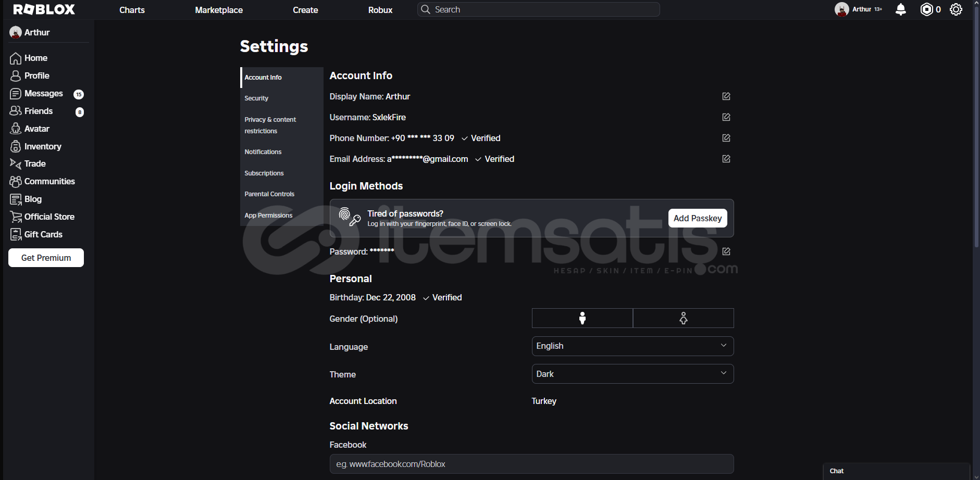
Task: Switch to the Account Info tab
Action: pos(282,77)
